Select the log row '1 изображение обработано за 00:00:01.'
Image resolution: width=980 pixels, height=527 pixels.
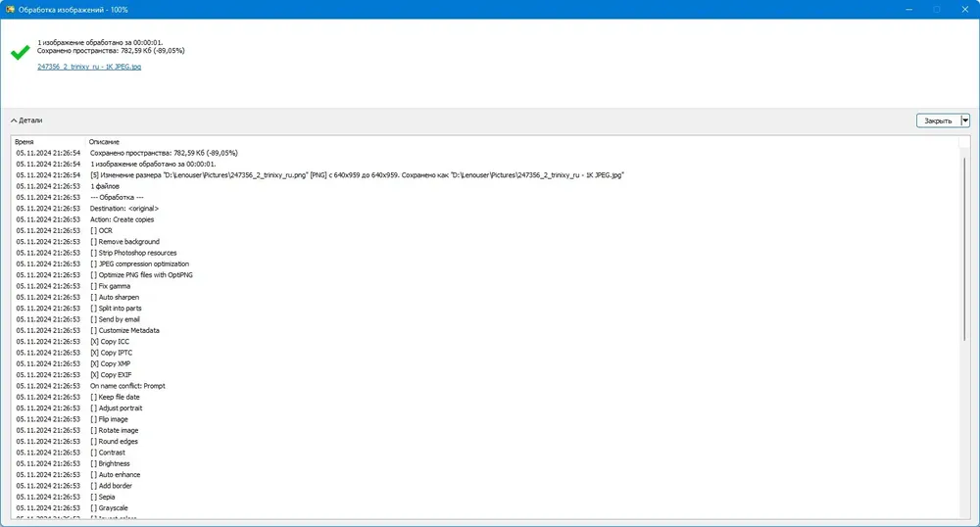[x=485, y=165]
